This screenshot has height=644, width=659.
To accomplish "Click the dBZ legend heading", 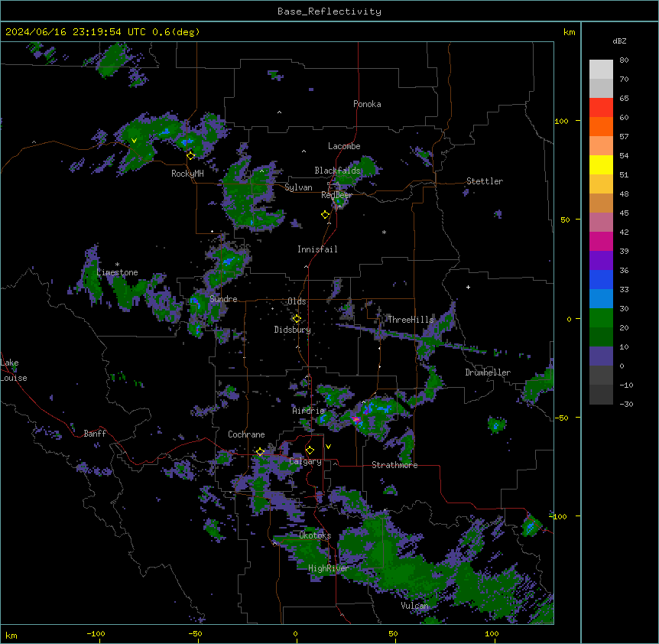I will (619, 41).
